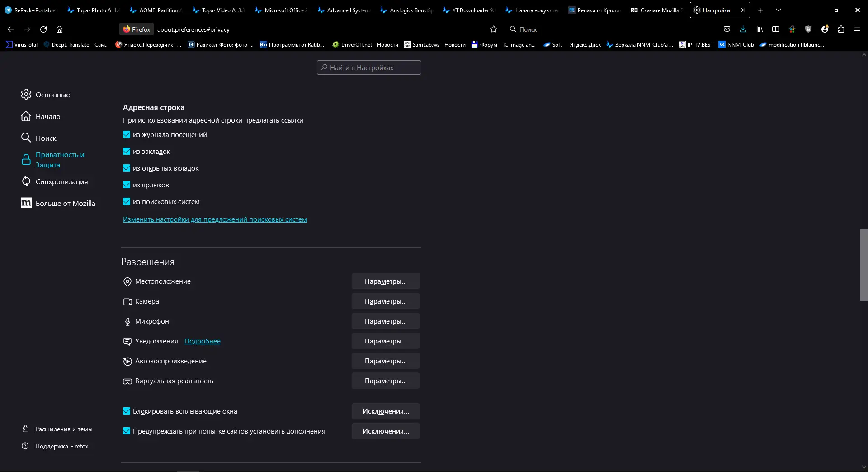
Task: Reload the current page
Action: [x=43, y=29]
